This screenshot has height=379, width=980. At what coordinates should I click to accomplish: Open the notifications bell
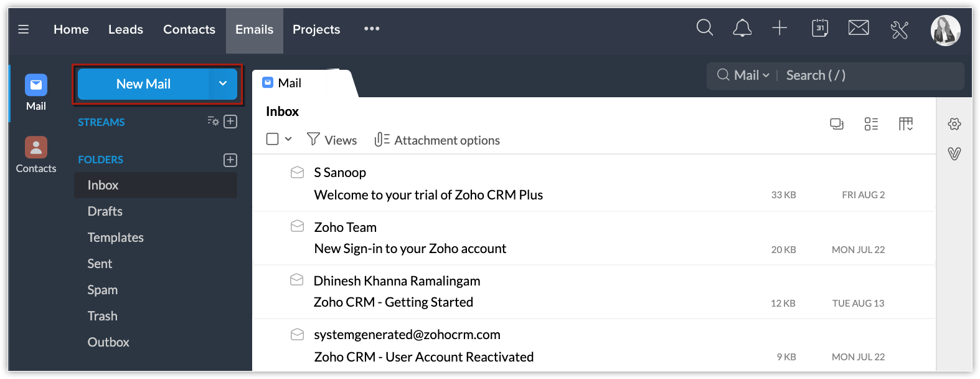click(x=742, y=28)
